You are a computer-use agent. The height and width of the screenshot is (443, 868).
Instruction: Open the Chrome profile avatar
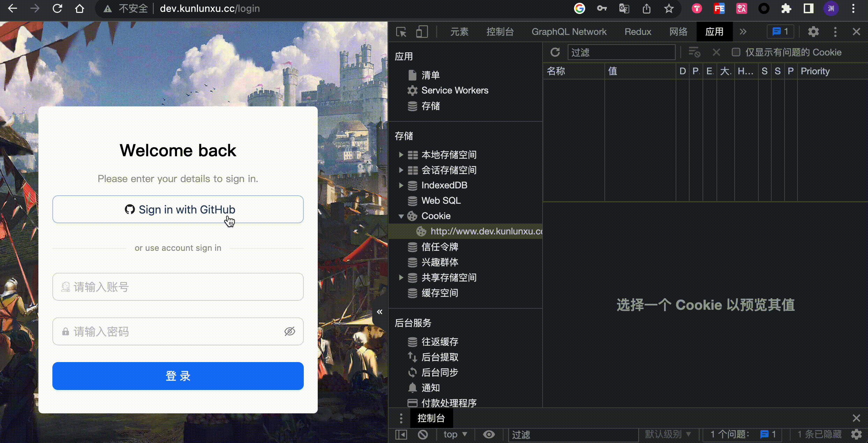[831, 9]
